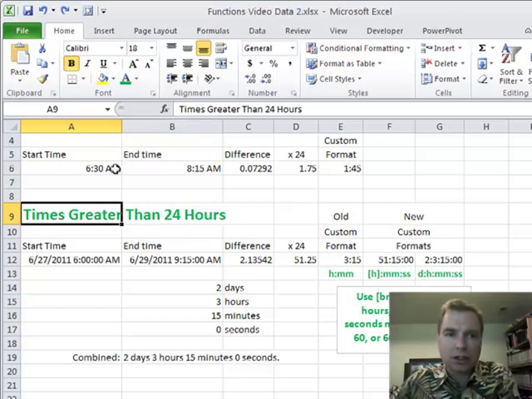Click the Redo arrow icon
The image size is (532, 399).
(x=65, y=11)
